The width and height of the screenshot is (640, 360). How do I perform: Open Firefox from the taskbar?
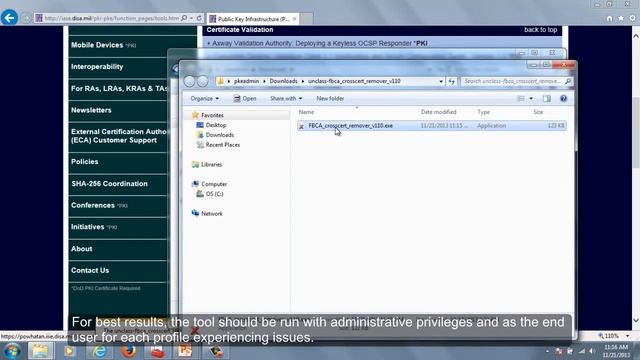tap(129, 351)
